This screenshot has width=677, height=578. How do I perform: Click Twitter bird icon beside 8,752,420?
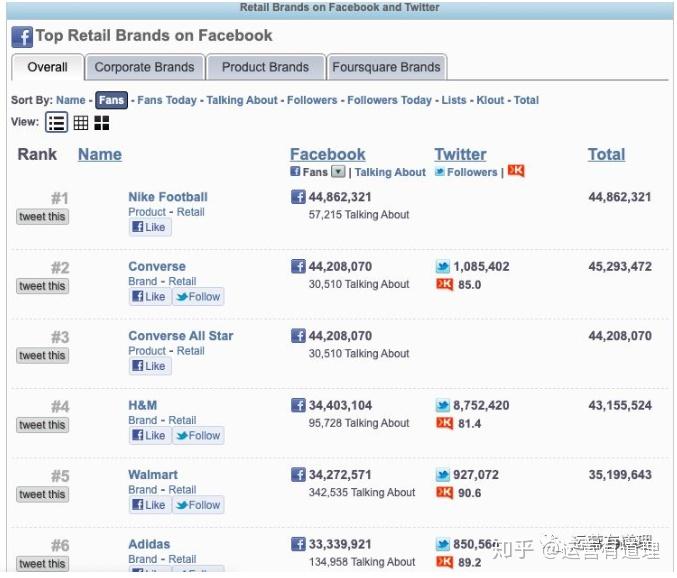click(x=443, y=406)
